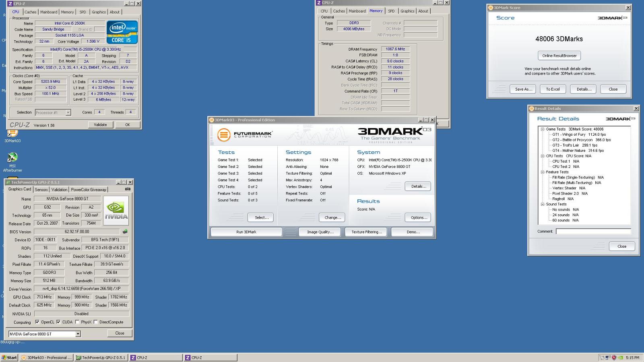Click Details under System in 3DMark03
The width and height of the screenshot is (644, 362).
tap(418, 186)
